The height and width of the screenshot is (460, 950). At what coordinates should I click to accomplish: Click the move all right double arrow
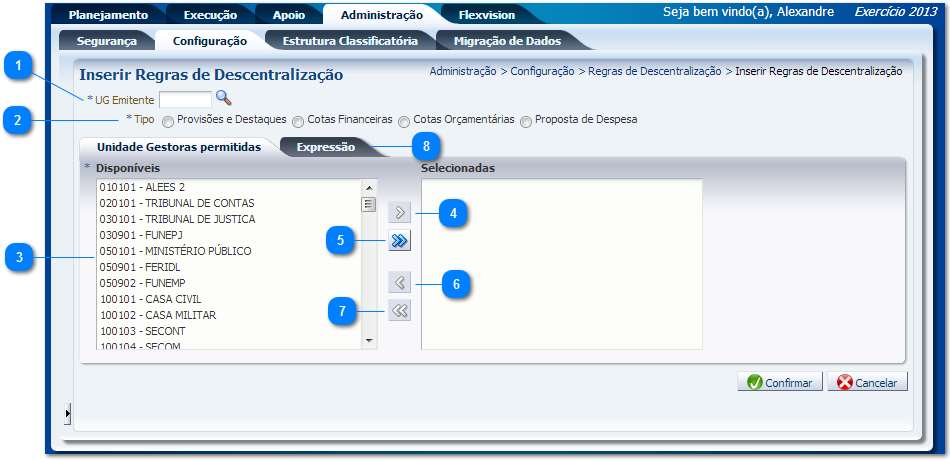point(399,241)
